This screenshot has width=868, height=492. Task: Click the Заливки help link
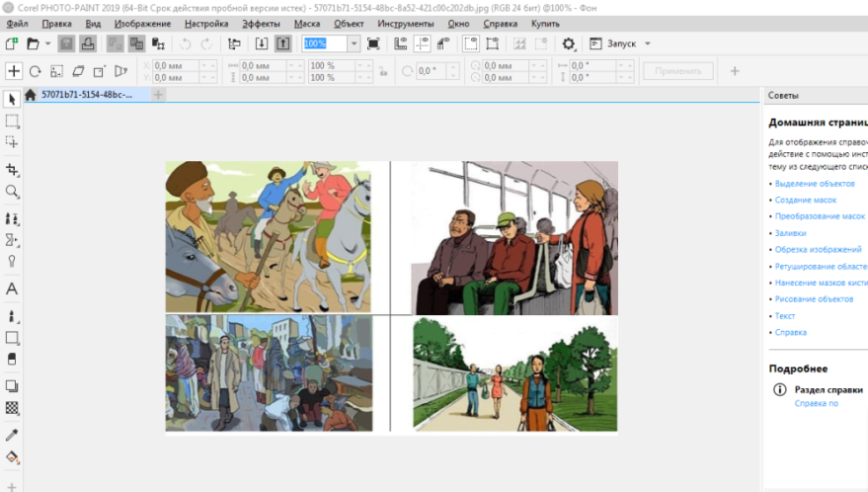click(x=789, y=233)
